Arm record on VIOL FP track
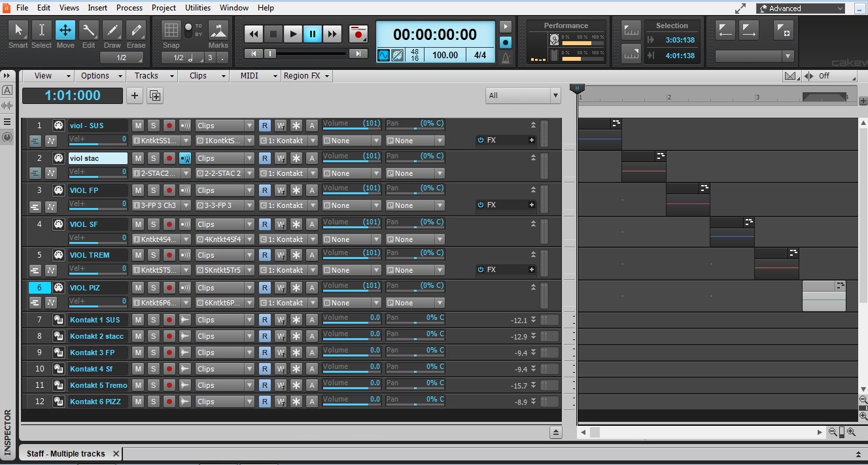This screenshot has width=868, height=465. click(169, 190)
